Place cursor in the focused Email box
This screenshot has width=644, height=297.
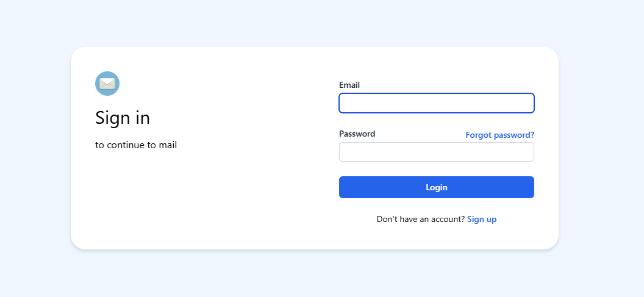coord(436,103)
